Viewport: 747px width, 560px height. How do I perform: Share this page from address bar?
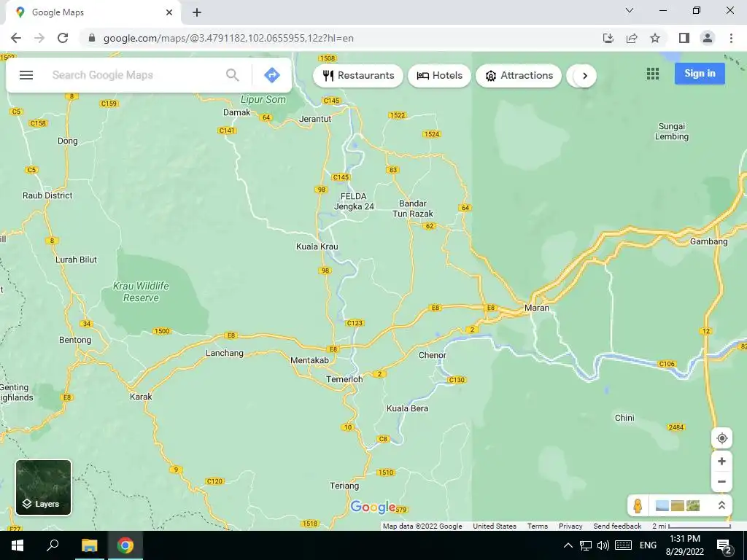pyautogui.click(x=632, y=38)
